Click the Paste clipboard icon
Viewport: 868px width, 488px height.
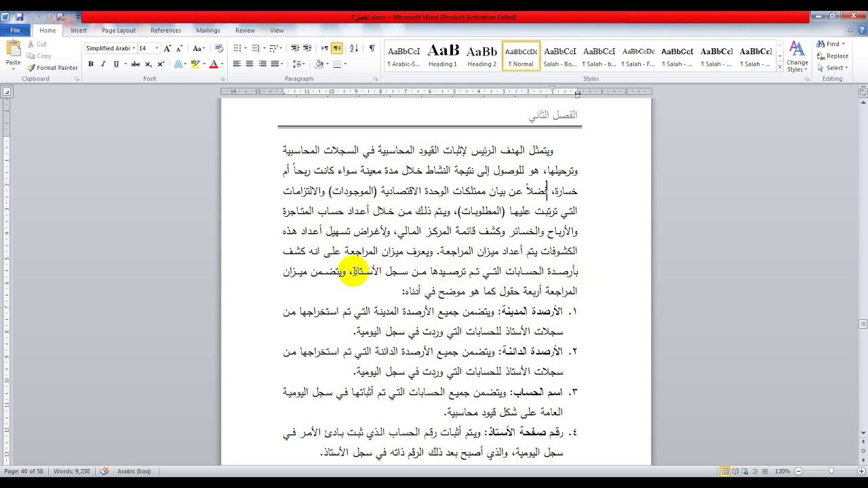point(13,48)
